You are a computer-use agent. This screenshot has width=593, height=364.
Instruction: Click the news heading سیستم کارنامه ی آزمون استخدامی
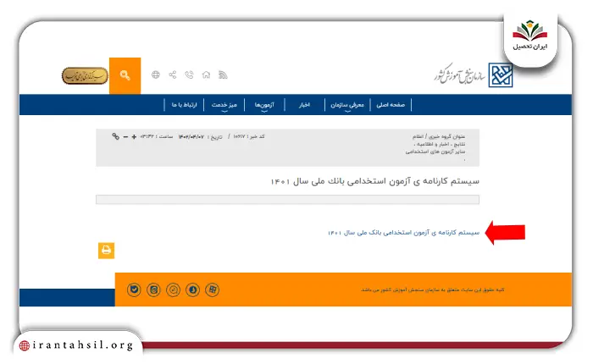[x=375, y=181]
